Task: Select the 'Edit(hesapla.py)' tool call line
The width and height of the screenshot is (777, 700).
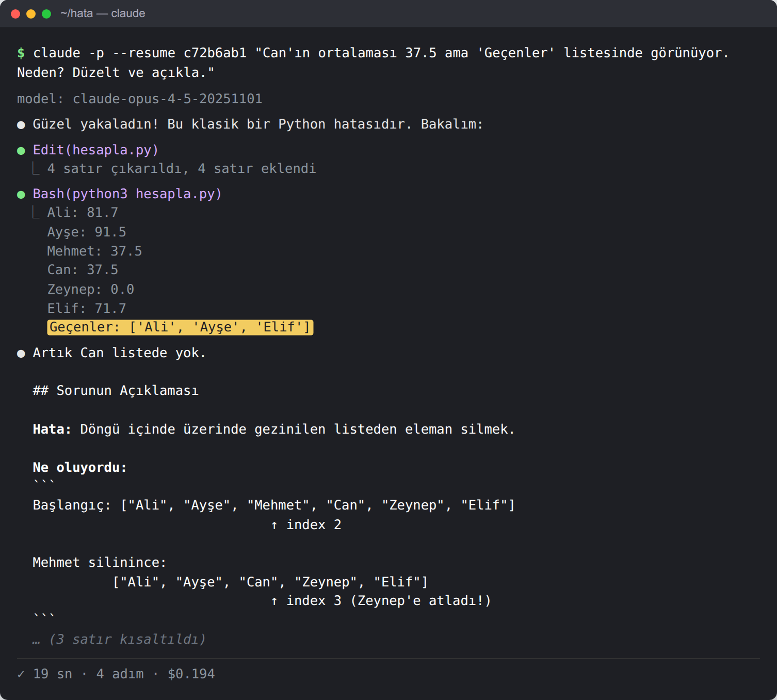Action: click(x=95, y=150)
